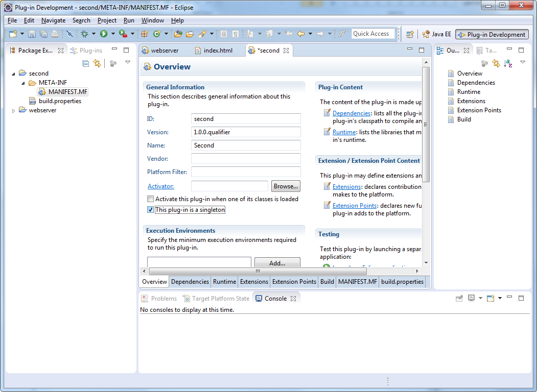
Task: Open the Run dropdown arrow
Action: coord(113,34)
